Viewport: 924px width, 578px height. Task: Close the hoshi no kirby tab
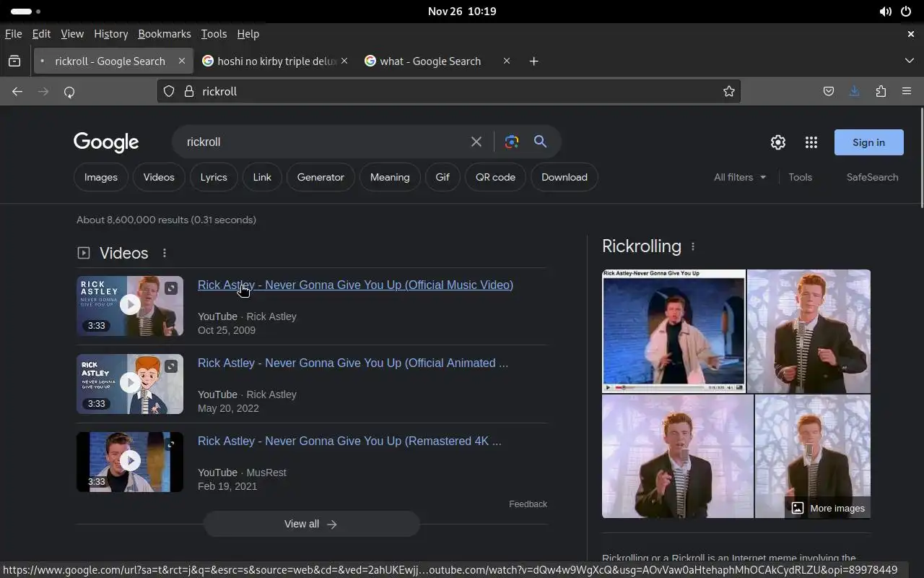(x=344, y=61)
